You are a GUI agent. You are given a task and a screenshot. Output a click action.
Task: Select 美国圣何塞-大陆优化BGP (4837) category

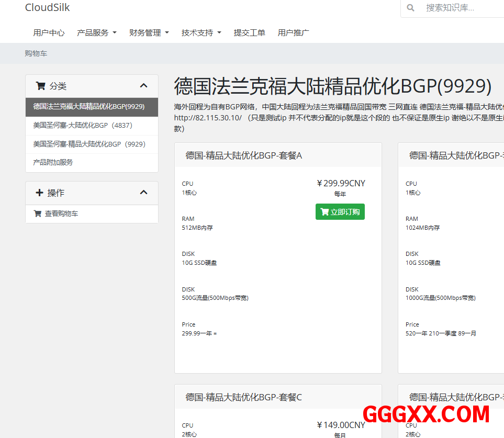tap(83, 126)
